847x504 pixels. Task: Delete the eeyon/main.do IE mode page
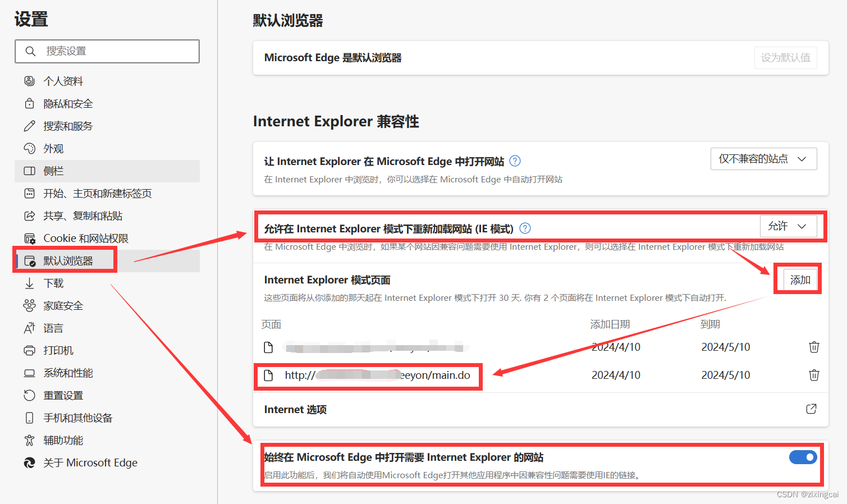point(814,375)
